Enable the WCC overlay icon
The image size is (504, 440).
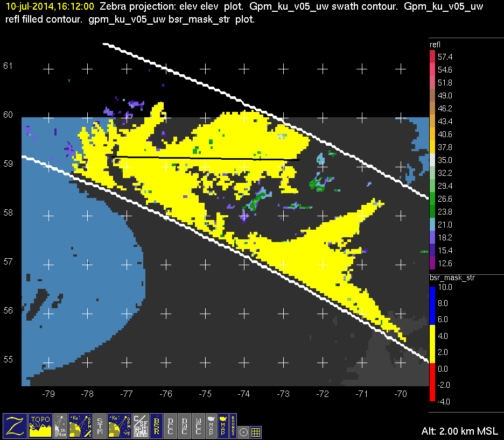pyautogui.click(x=198, y=425)
